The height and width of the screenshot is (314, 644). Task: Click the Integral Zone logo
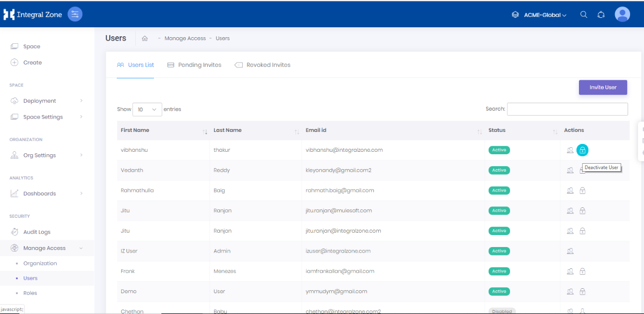(x=33, y=14)
